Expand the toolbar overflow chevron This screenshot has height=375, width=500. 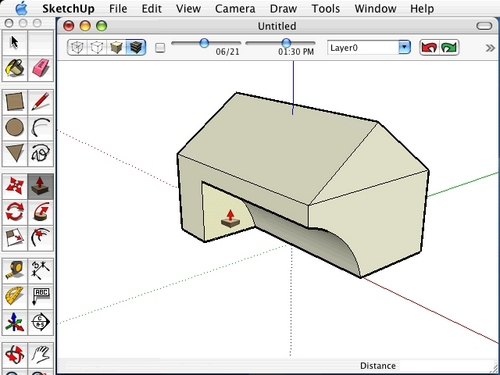pyautogui.click(x=490, y=48)
